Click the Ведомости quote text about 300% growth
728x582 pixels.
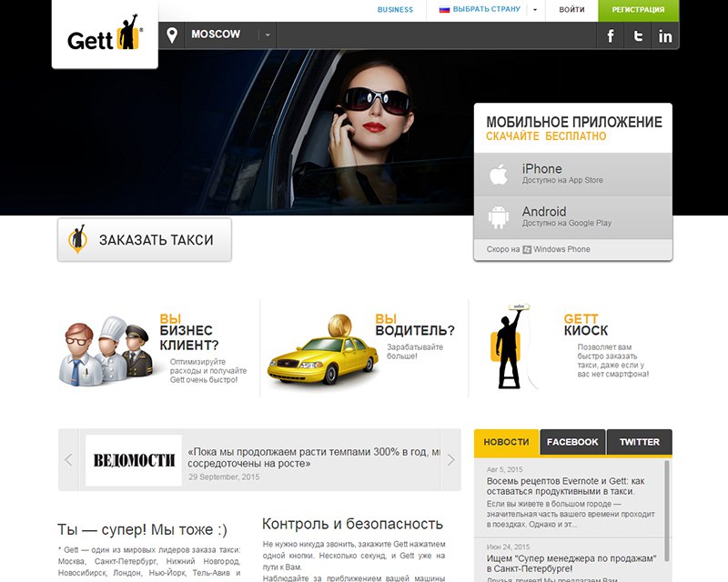click(314, 457)
